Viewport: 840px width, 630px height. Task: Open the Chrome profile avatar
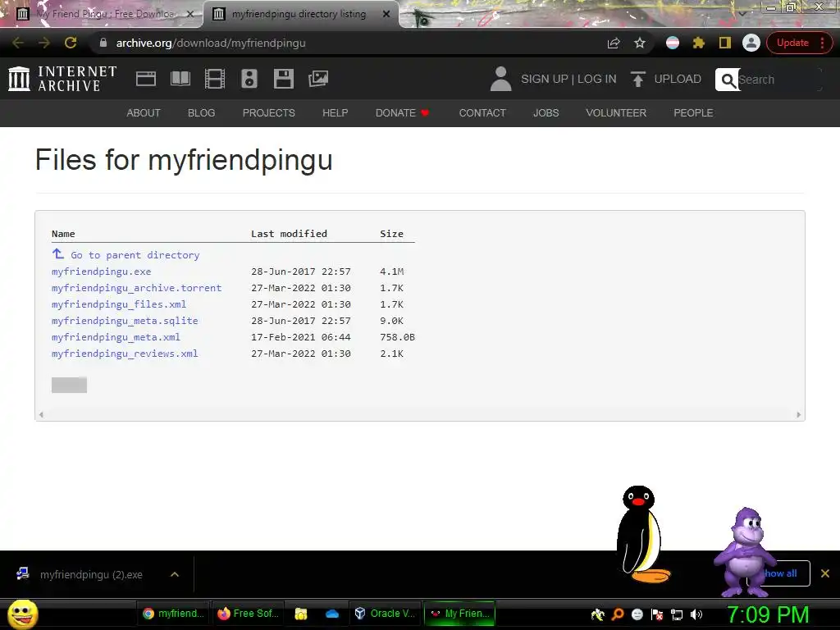pyautogui.click(x=751, y=43)
